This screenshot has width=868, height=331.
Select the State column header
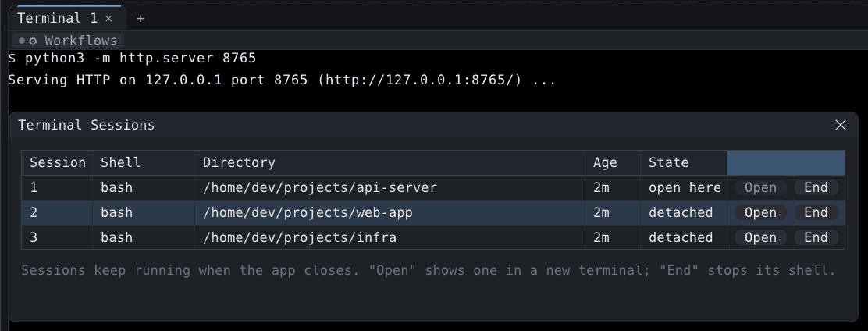pos(684,162)
